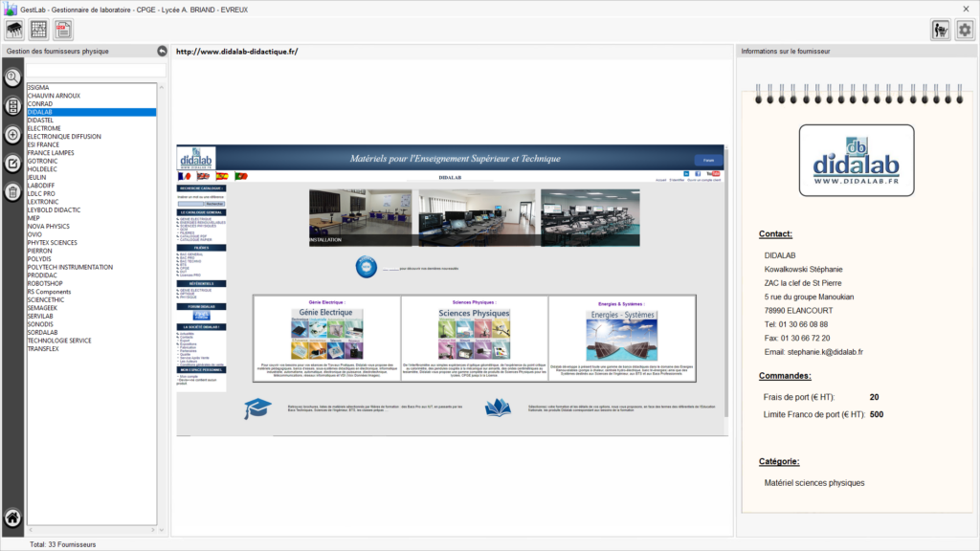Click the magnifier search icon in sidebar
Screen dimensions: 980x551
(12, 77)
